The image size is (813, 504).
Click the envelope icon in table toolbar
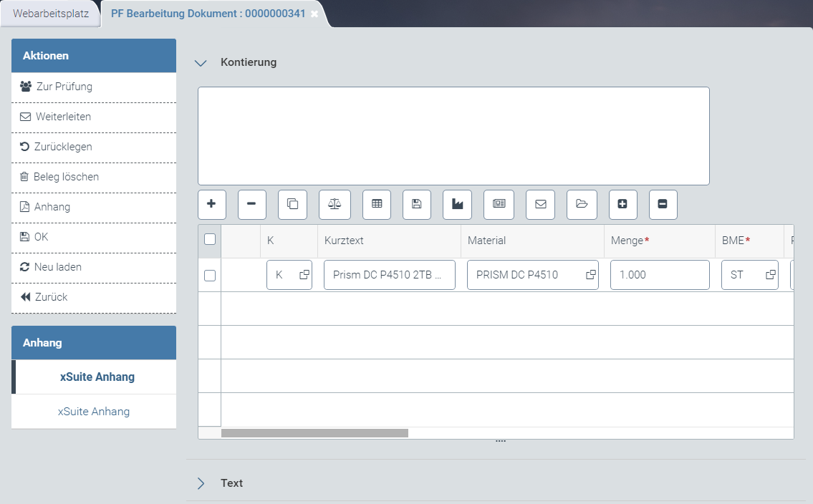point(541,204)
